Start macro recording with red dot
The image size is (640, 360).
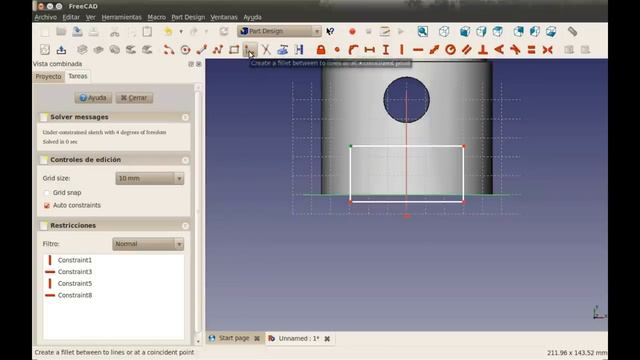[x=352, y=31]
